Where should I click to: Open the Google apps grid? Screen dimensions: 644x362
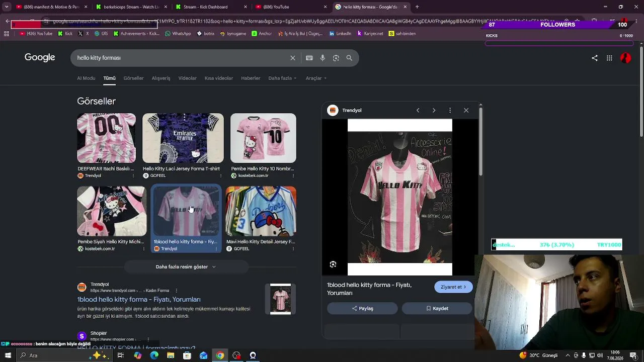pos(609,58)
